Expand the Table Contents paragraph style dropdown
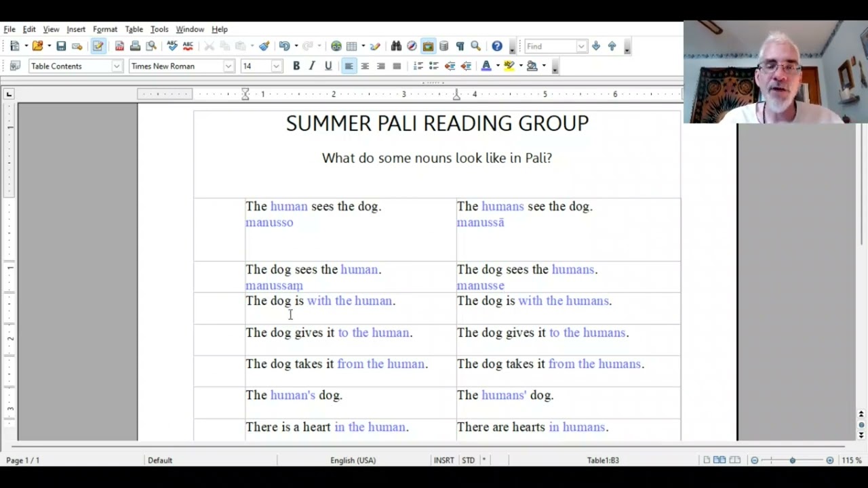The height and width of the screenshot is (488, 868). click(117, 66)
